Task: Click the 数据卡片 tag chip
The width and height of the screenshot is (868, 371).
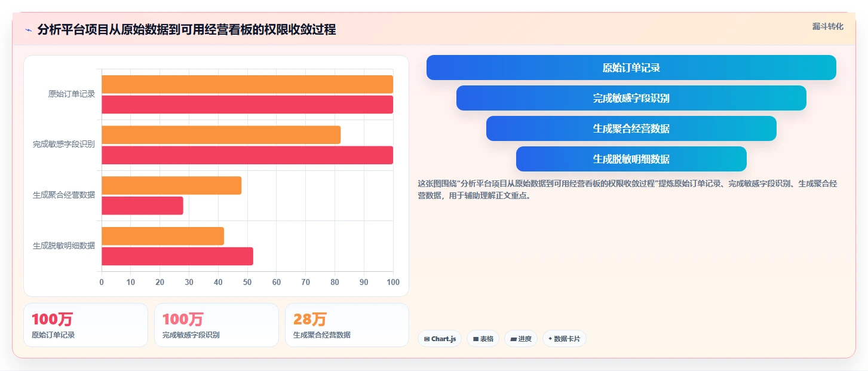Action: [x=564, y=339]
